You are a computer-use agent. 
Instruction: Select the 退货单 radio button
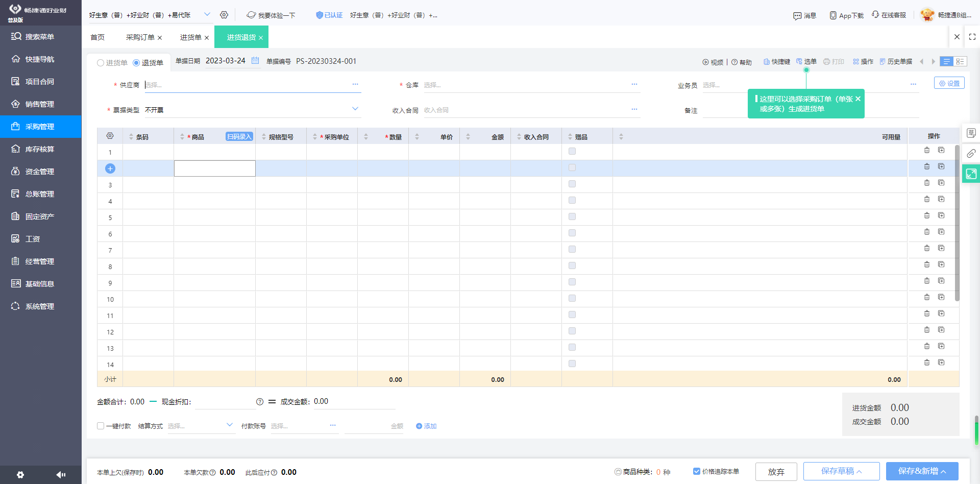tap(136, 62)
